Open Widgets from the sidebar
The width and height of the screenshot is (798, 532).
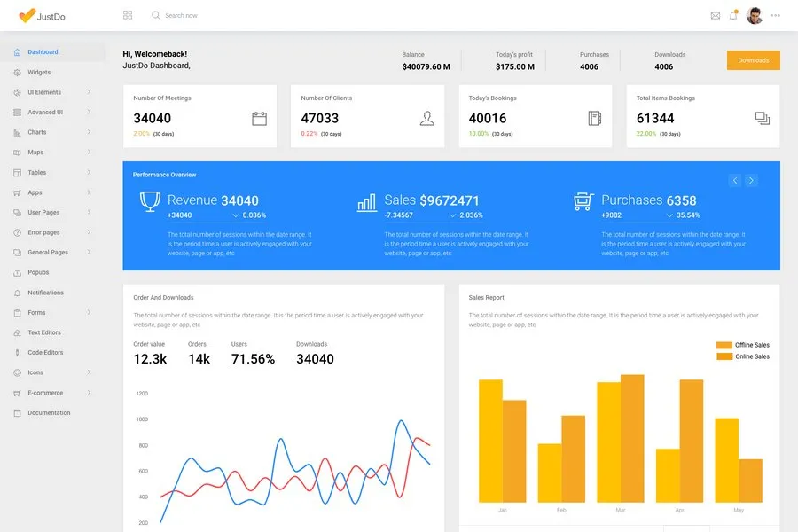[39, 73]
